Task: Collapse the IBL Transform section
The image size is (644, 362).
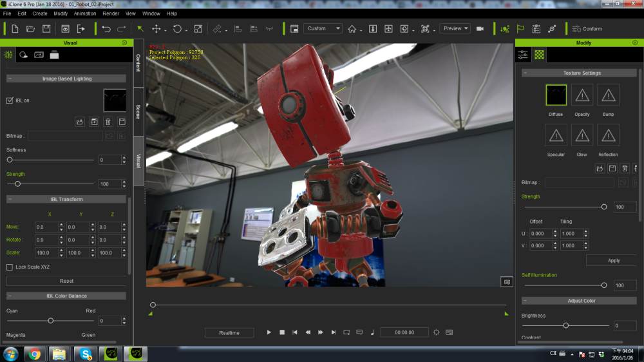Action: tap(9, 199)
